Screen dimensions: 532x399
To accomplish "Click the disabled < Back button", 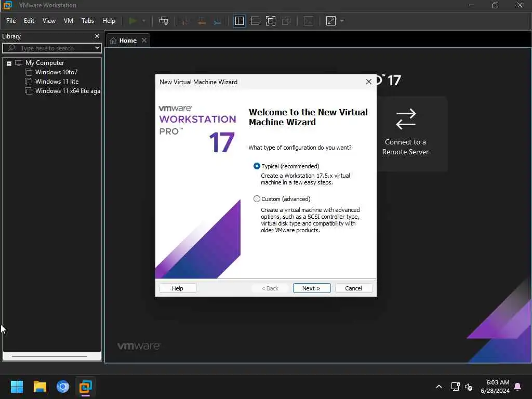I will [270, 288].
